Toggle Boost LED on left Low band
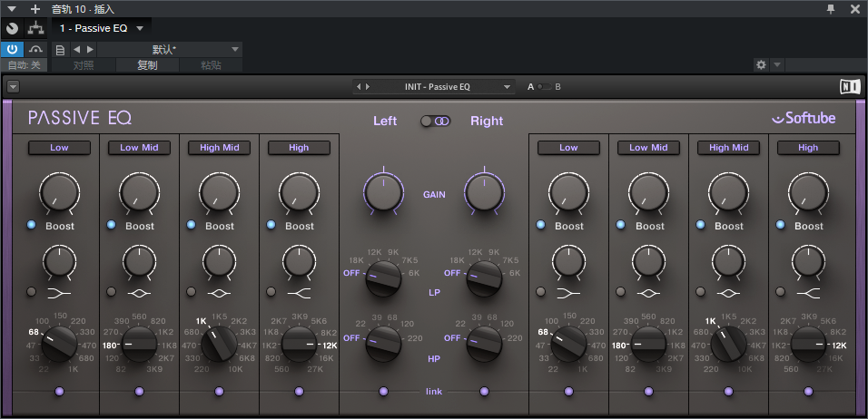This screenshot has width=868, height=419. [31, 225]
